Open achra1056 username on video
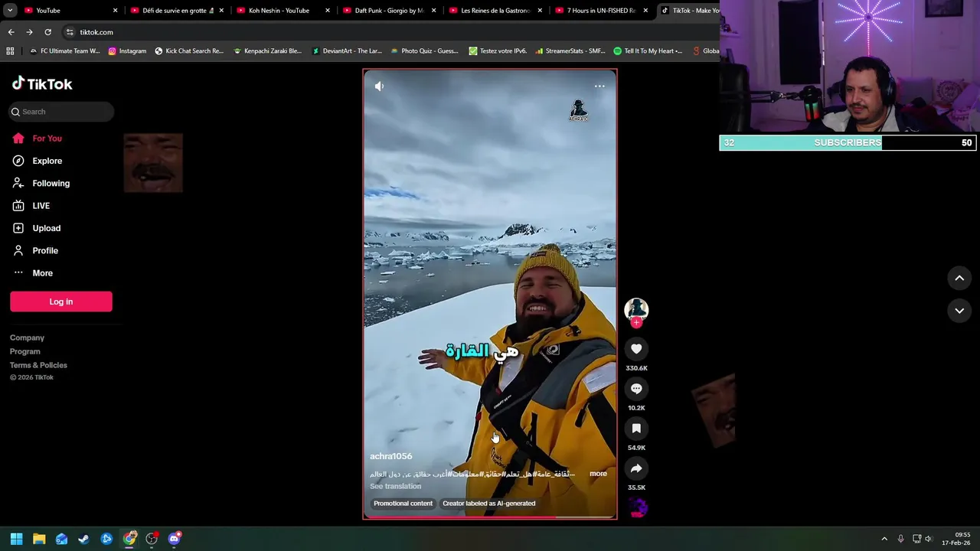The image size is (980, 551). pos(390,456)
